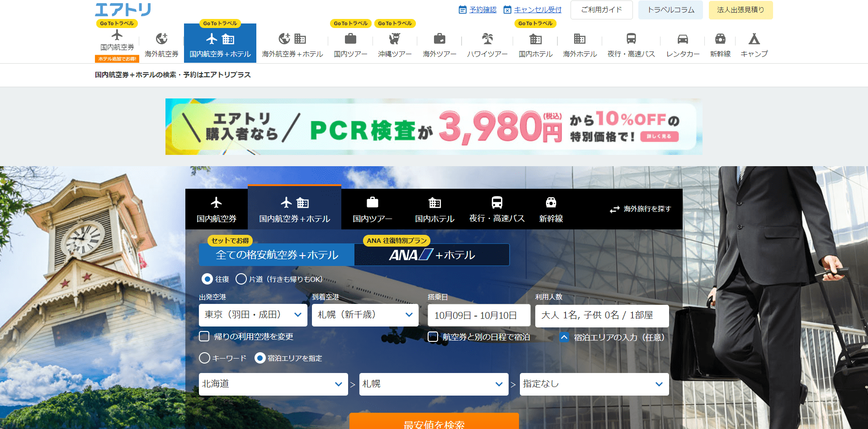Select ANA+ホテル plan tab
Viewport: 868px width, 429px height.
432,255
